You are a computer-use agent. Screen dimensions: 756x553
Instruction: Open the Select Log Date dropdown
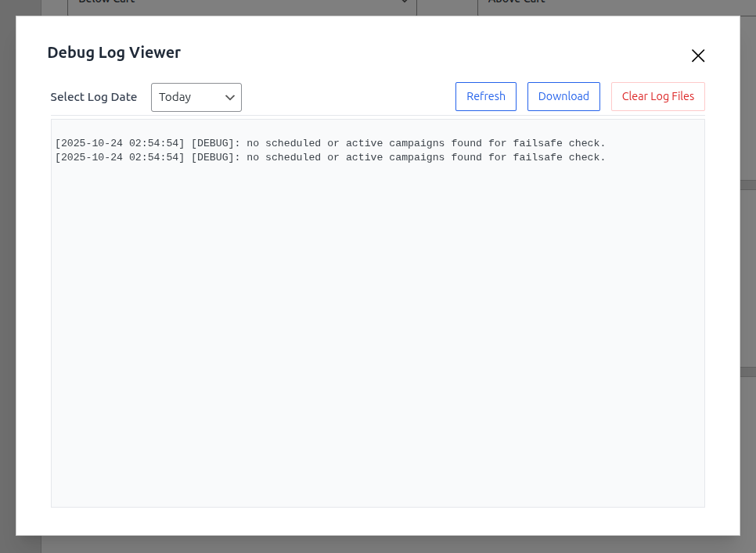(x=196, y=97)
